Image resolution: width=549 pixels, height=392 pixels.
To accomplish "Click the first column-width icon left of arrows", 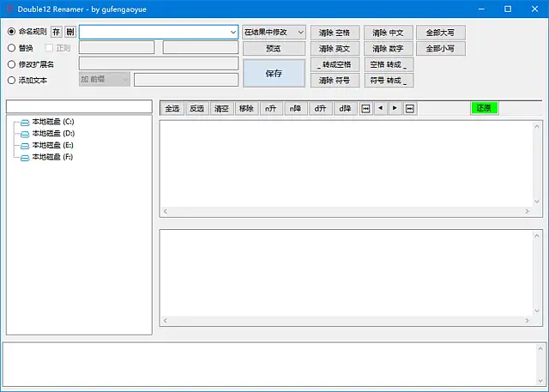I will pos(365,108).
